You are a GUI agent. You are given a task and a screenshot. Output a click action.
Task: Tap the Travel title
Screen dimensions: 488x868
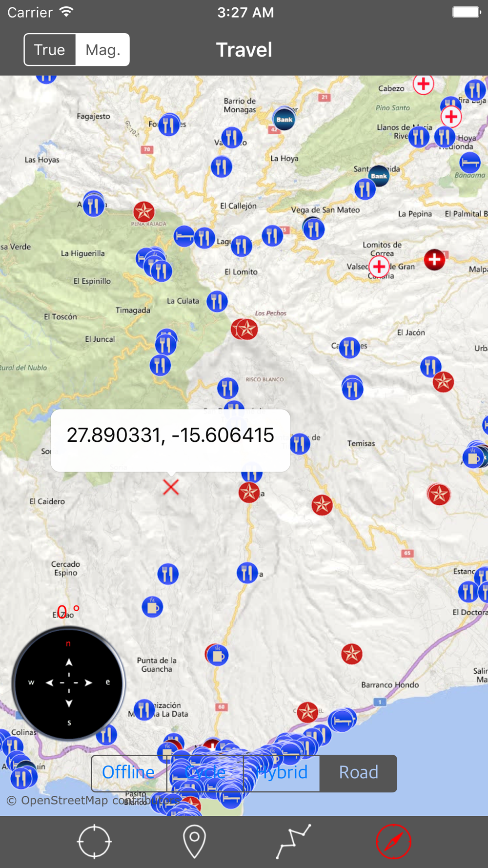click(244, 50)
